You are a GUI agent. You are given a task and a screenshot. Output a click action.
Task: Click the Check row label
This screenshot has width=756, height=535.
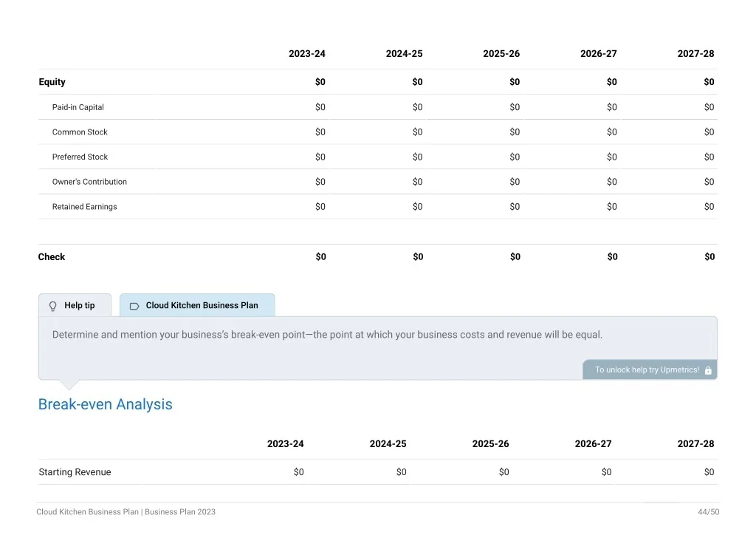coord(52,256)
